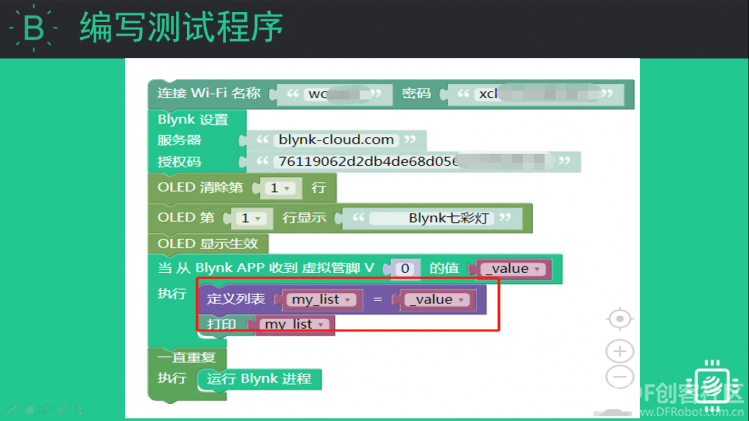
Task: Click the 密码 label
Action: point(416,93)
